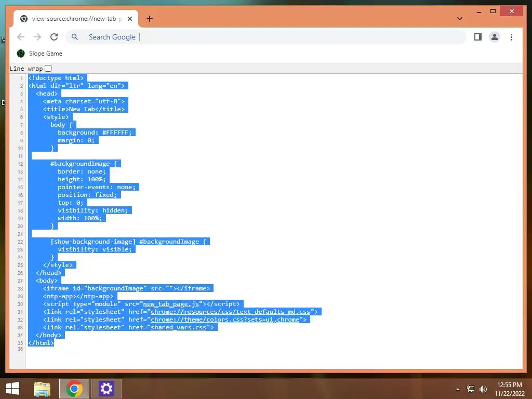Select the view-source:chrome://new-tab-page tab
The image size is (532, 399).
pyautogui.click(x=76, y=19)
